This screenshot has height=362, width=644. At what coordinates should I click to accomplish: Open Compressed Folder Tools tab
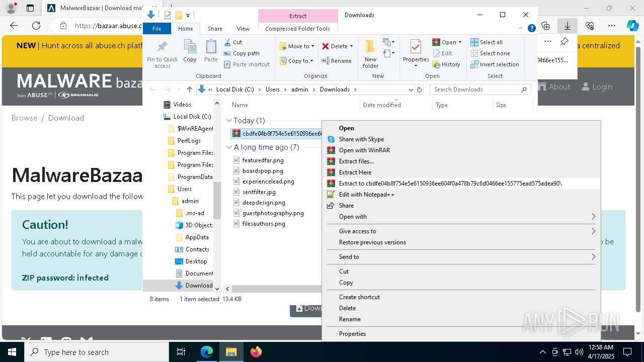pyautogui.click(x=298, y=29)
